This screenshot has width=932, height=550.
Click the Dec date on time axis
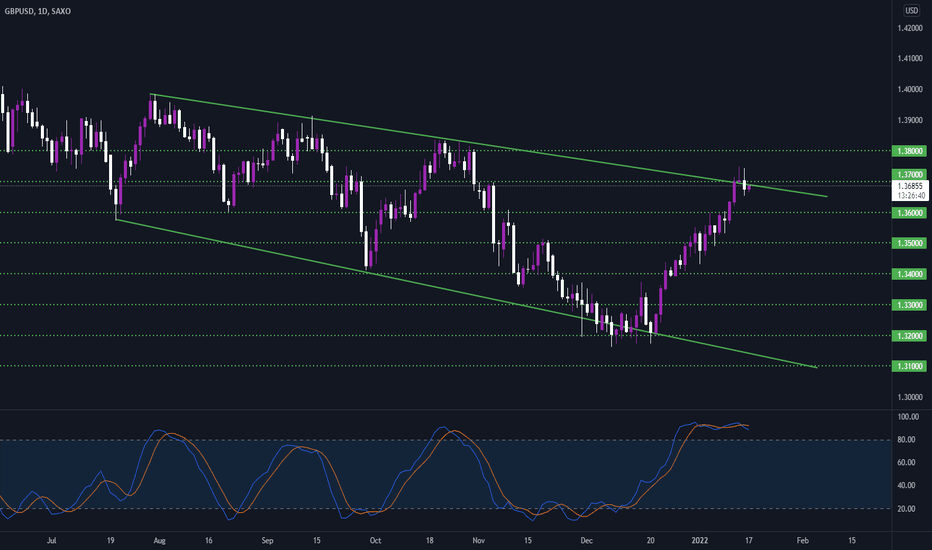pyautogui.click(x=587, y=540)
